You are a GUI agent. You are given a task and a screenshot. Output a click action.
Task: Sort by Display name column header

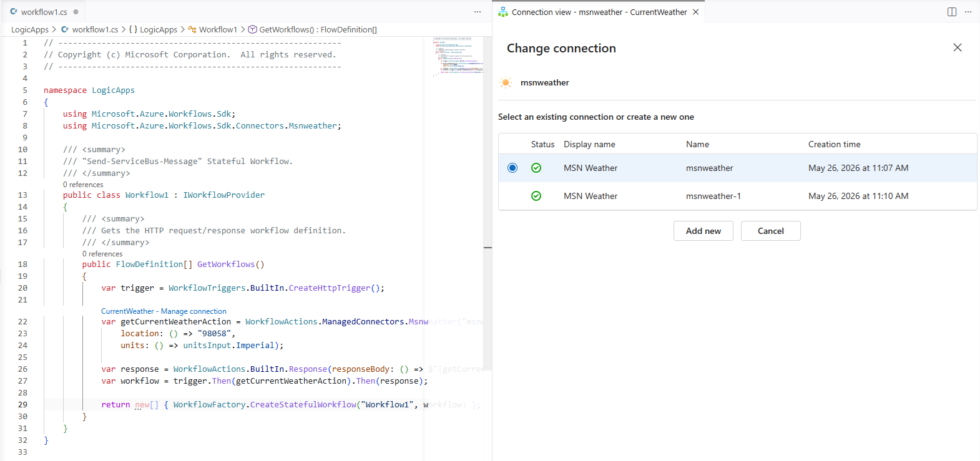(589, 144)
